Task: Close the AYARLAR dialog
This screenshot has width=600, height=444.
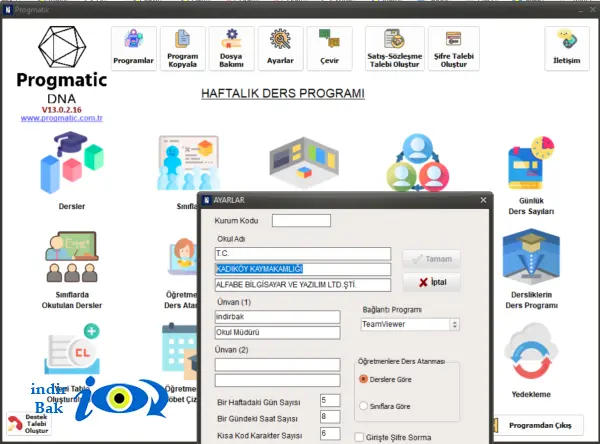Action: point(483,200)
